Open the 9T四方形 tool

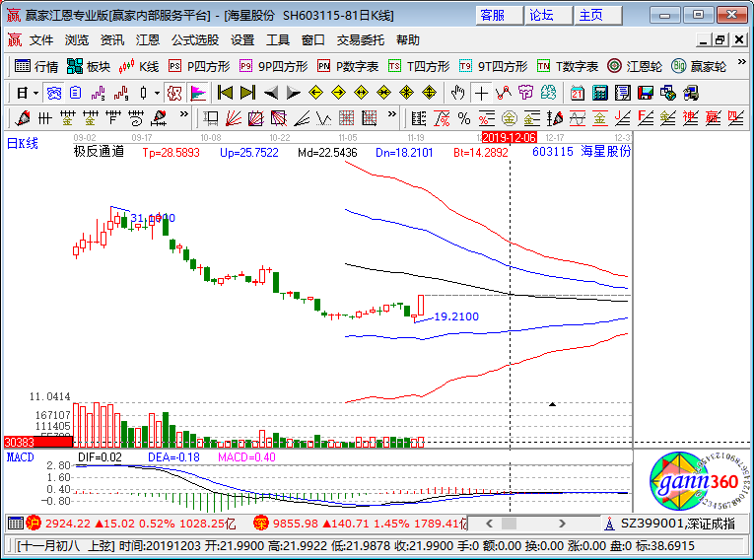(x=494, y=66)
